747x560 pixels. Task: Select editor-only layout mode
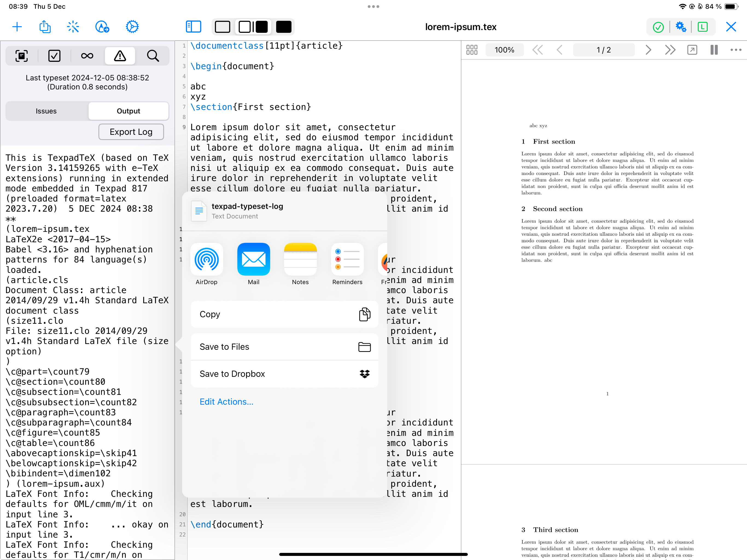pos(222,27)
